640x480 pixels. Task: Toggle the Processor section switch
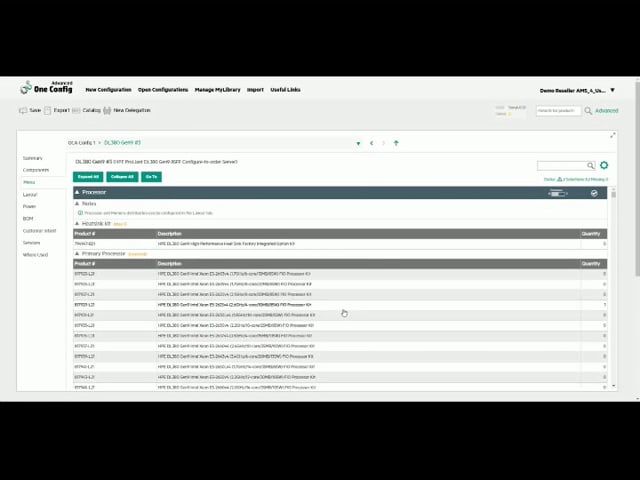tap(558, 193)
